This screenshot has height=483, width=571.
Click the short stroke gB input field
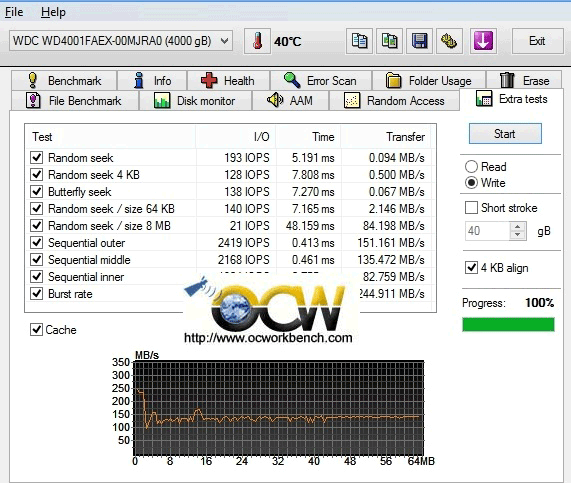(x=487, y=231)
